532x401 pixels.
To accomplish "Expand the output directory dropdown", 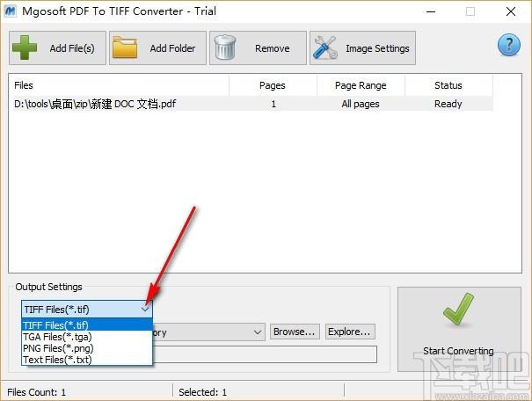I will click(258, 332).
